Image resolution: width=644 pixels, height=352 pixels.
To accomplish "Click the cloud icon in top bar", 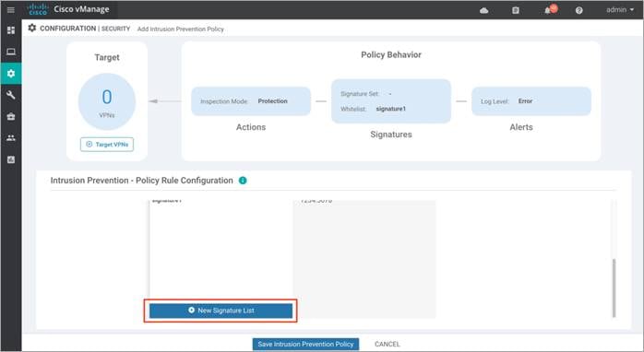I will click(483, 10).
